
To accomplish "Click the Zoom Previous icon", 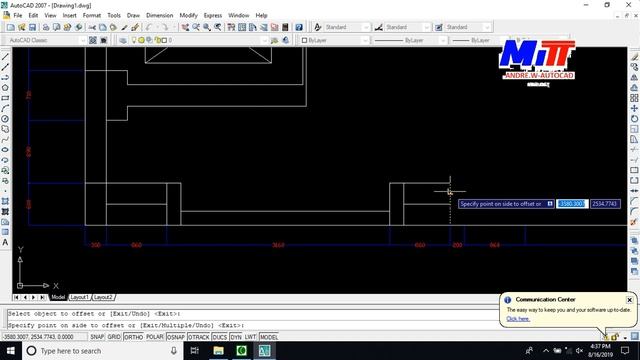I will [x=218, y=27].
